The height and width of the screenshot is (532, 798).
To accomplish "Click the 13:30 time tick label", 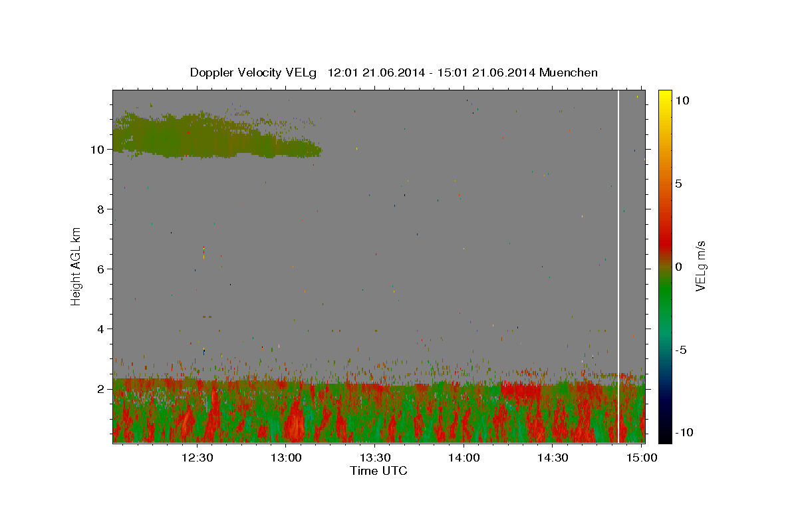I will point(375,458).
